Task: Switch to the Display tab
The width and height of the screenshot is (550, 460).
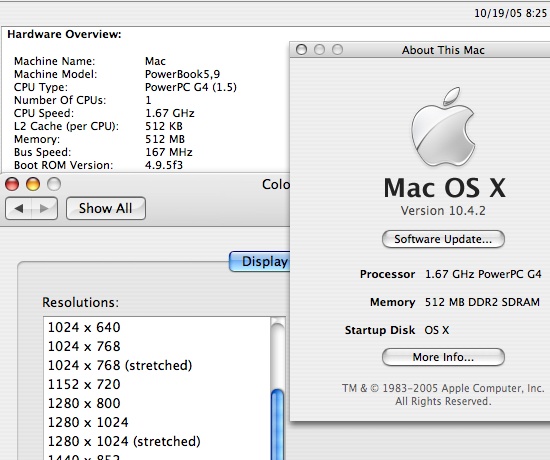Action: (260, 261)
